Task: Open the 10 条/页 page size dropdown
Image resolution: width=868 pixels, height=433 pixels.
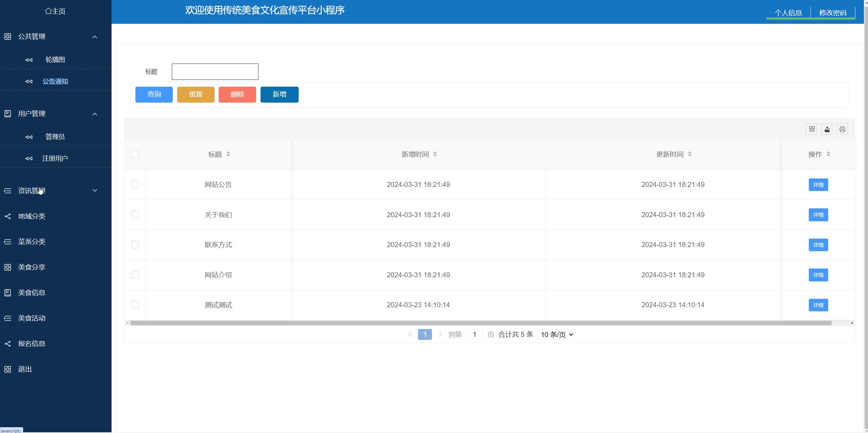Action: click(556, 334)
